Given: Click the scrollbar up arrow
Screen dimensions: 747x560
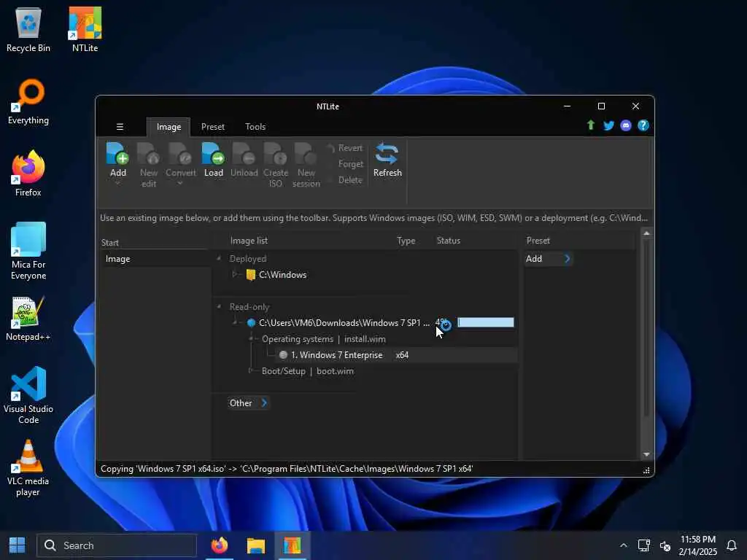Looking at the screenshot, I should click(x=646, y=233).
